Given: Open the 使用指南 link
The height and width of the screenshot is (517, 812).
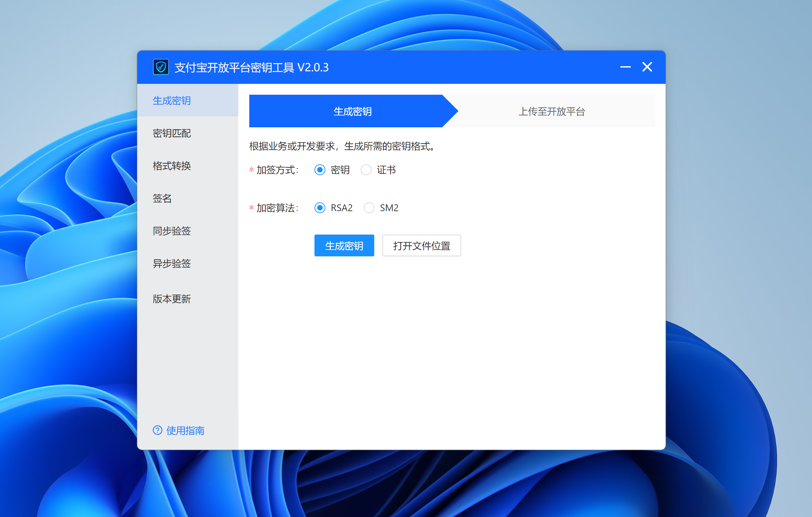Looking at the screenshot, I should [x=185, y=430].
